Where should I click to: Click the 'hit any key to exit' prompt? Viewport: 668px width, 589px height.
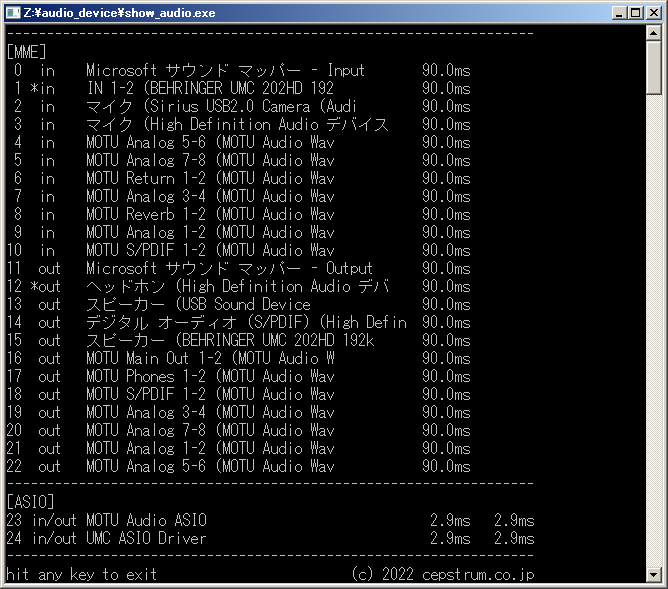[x=82, y=574]
